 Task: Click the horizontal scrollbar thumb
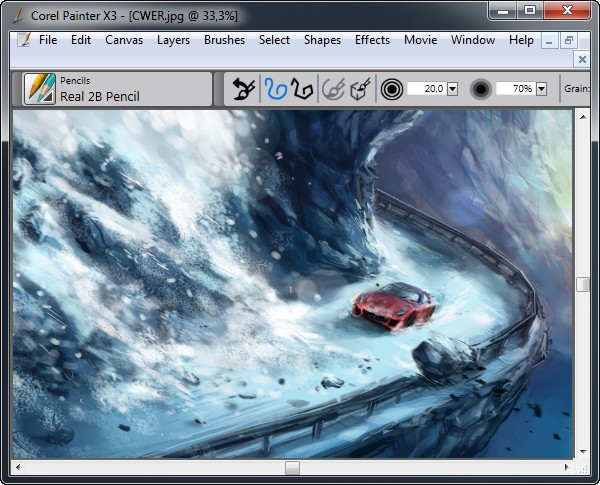(x=292, y=467)
